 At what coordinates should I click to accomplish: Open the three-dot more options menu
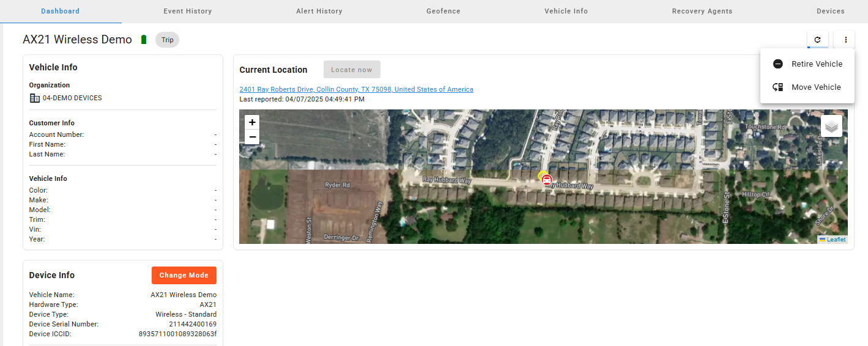pos(846,40)
